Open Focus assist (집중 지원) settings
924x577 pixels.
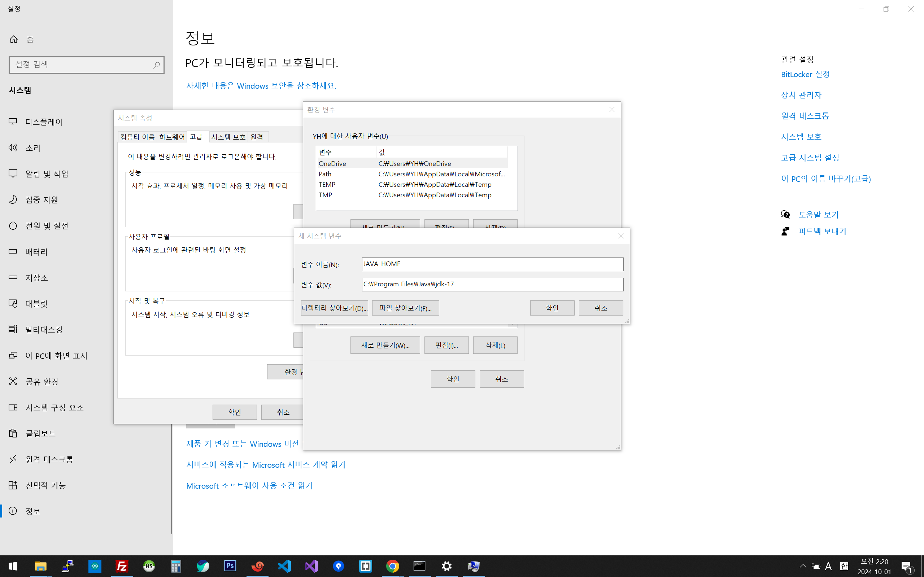tap(41, 199)
